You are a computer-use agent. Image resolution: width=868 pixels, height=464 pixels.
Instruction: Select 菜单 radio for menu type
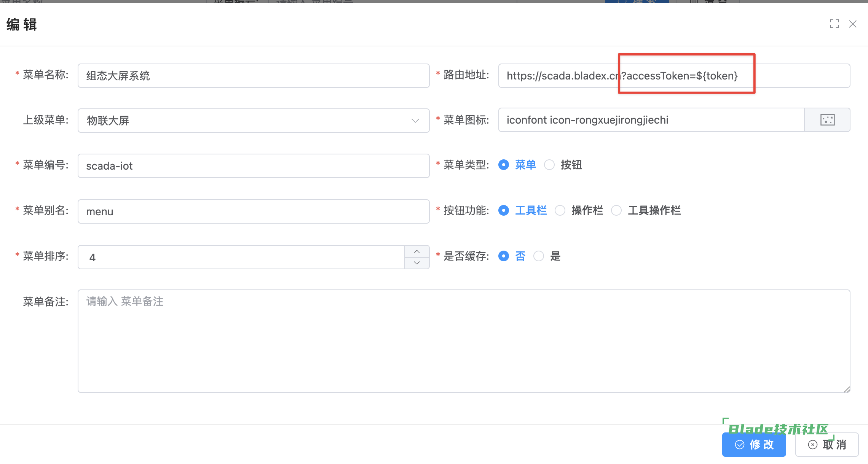[x=504, y=165]
